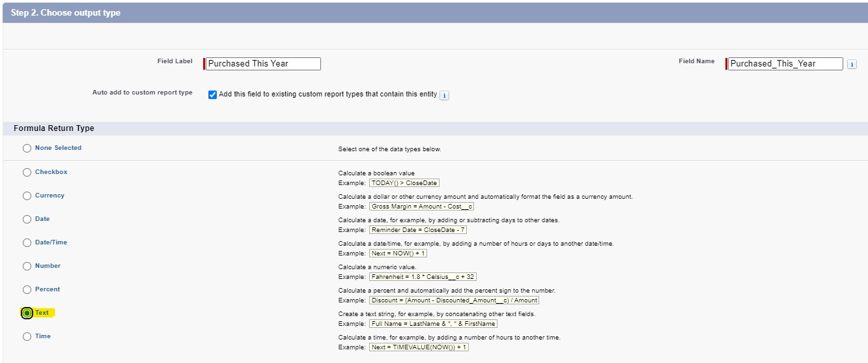Pick the Date return type option
This screenshot has width=868, height=363.
(x=27, y=220)
